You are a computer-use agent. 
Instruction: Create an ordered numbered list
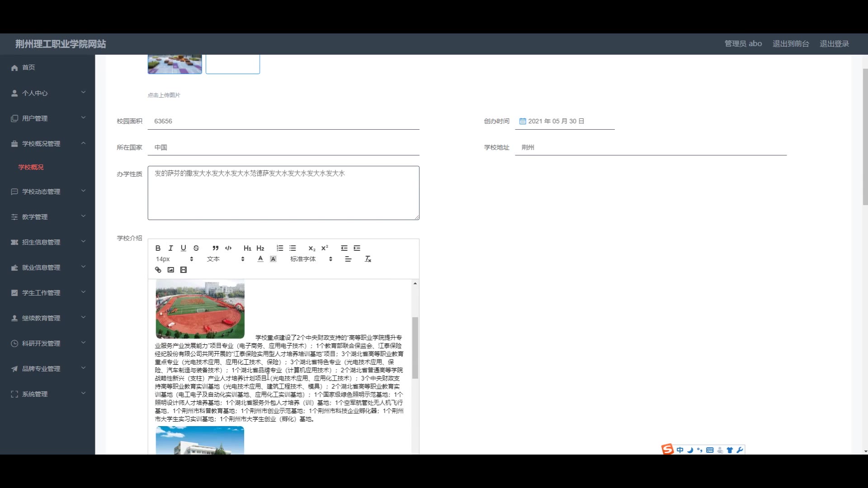point(280,248)
